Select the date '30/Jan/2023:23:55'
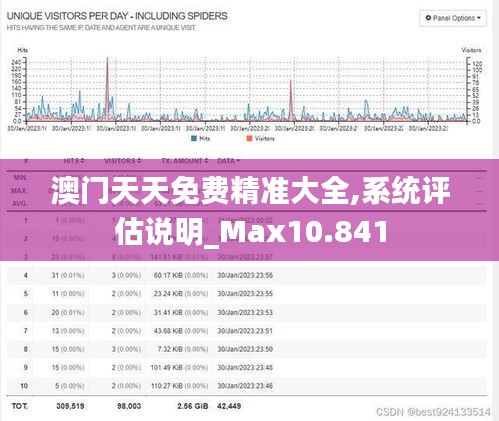The image size is (499, 421). (245, 294)
